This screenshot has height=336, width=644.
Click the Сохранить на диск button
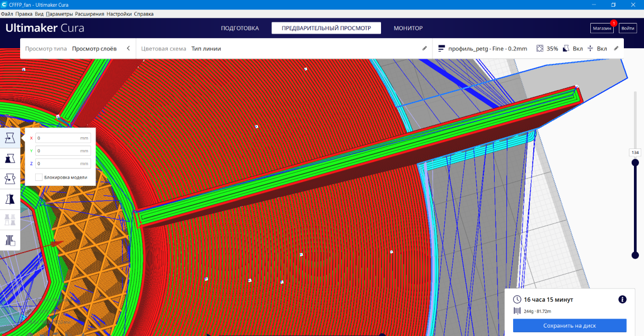click(x=570, y=325)
